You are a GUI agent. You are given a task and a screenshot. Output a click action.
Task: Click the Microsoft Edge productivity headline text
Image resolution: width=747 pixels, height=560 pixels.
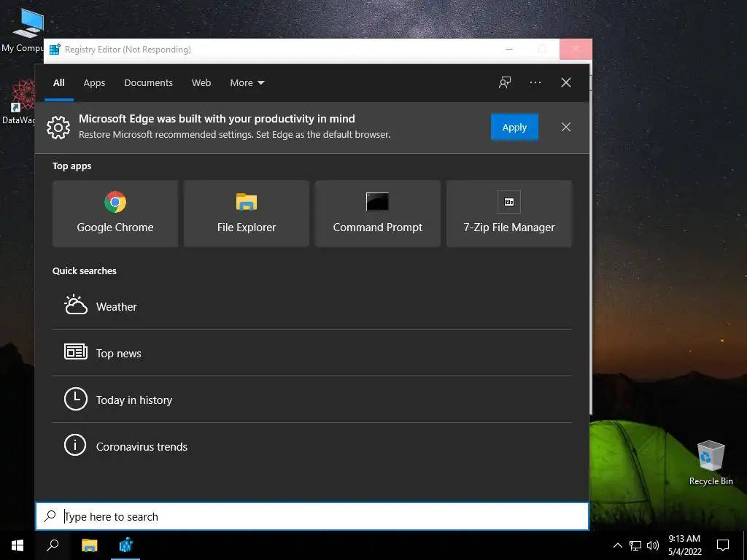[x=217, y=119]
